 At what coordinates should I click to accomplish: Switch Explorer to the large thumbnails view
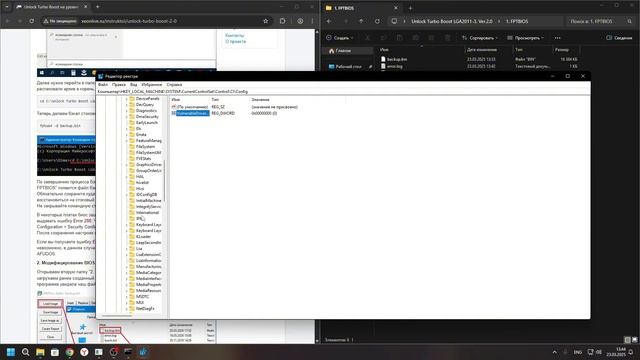[x=634, y=340]
